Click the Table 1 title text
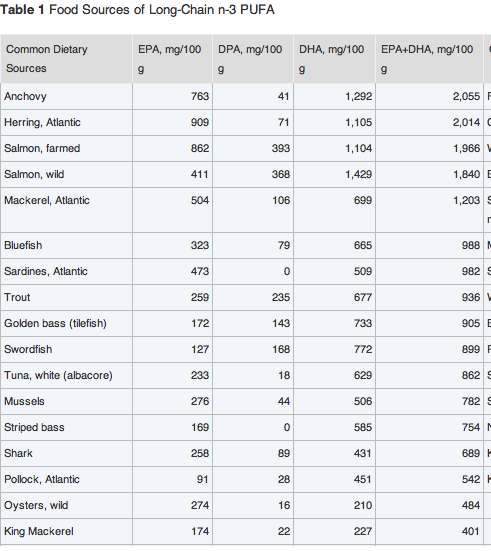The height and width of the screenshot is (551, 491). pos(137,9)
